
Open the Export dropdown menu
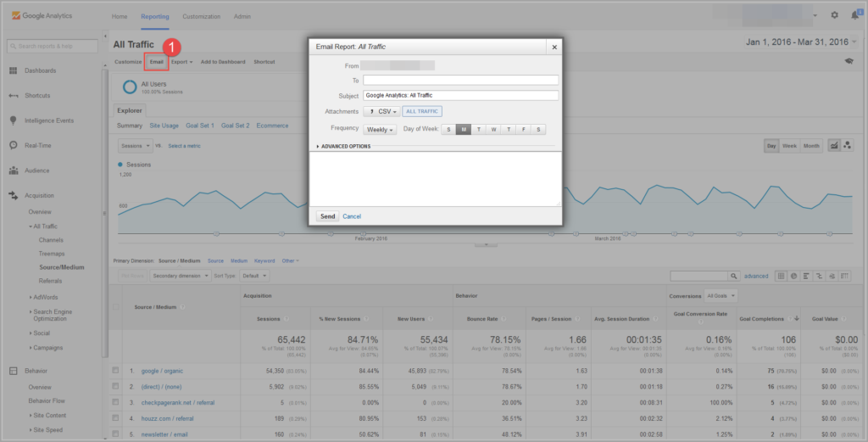[x=181, y=62]
